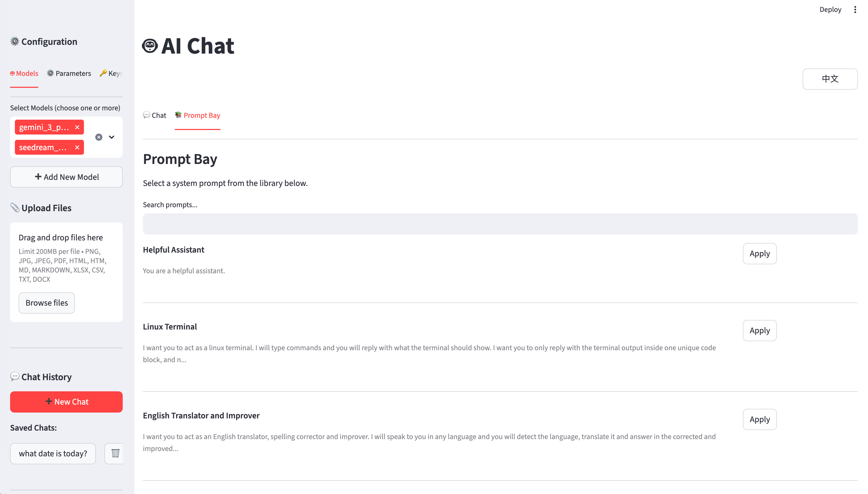Switch language to 中文
The image size is (868, 494).
[x=830, y=79]
